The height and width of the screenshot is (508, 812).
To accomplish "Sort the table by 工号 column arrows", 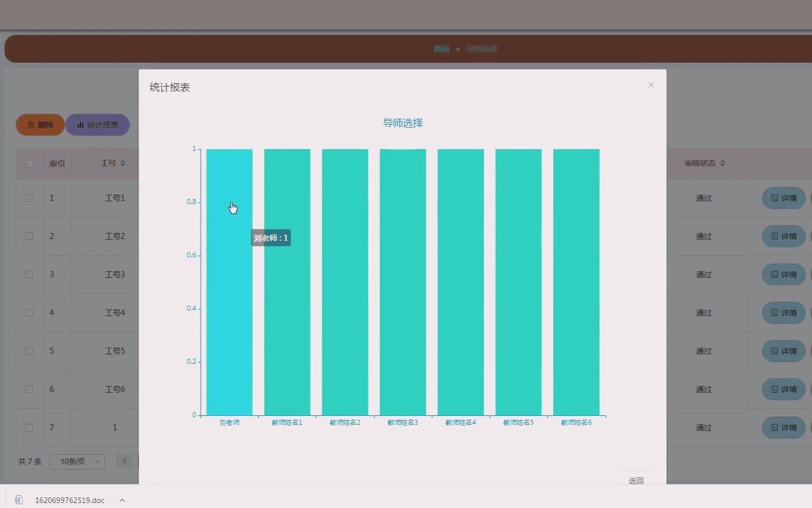I will point(122,163).
